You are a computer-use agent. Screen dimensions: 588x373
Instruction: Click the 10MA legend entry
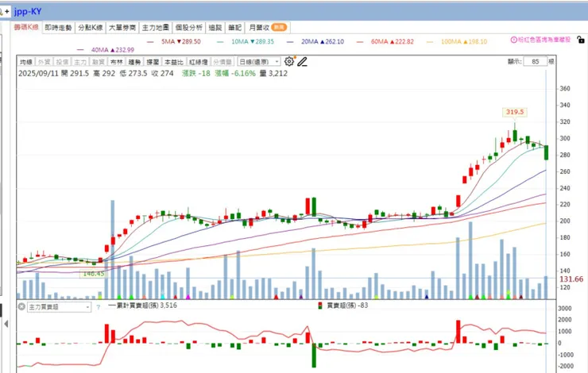246,41
